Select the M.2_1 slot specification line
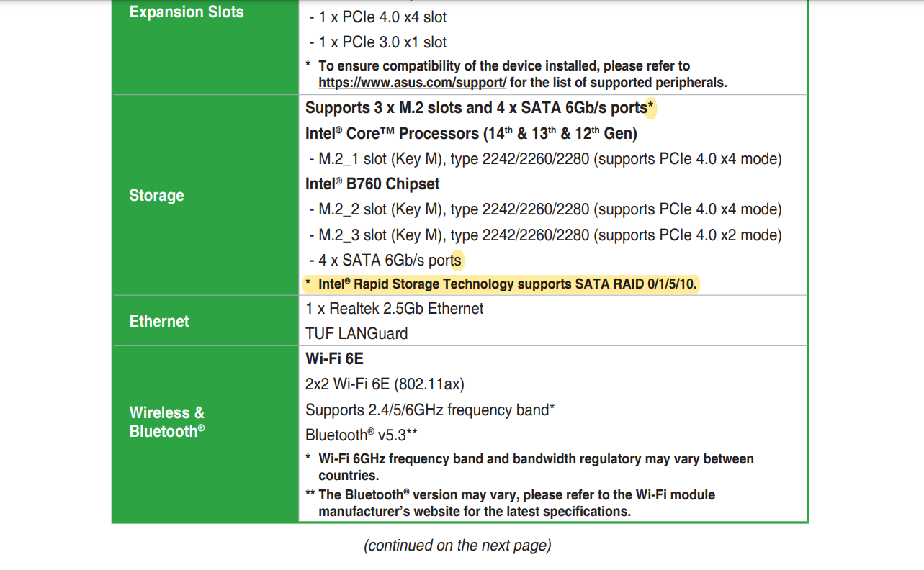The height and width of the screenshot is (570, 924). tap(545, 159)
